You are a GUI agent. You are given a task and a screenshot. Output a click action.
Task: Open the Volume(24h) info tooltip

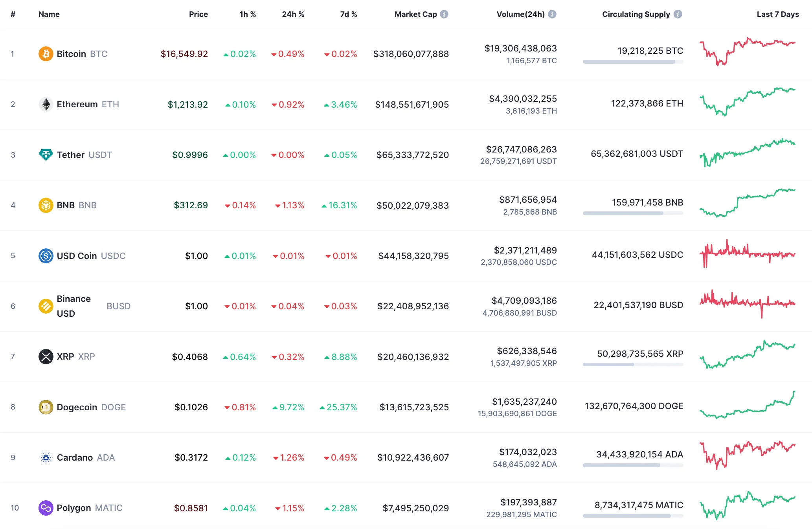(x=553, y=14)
